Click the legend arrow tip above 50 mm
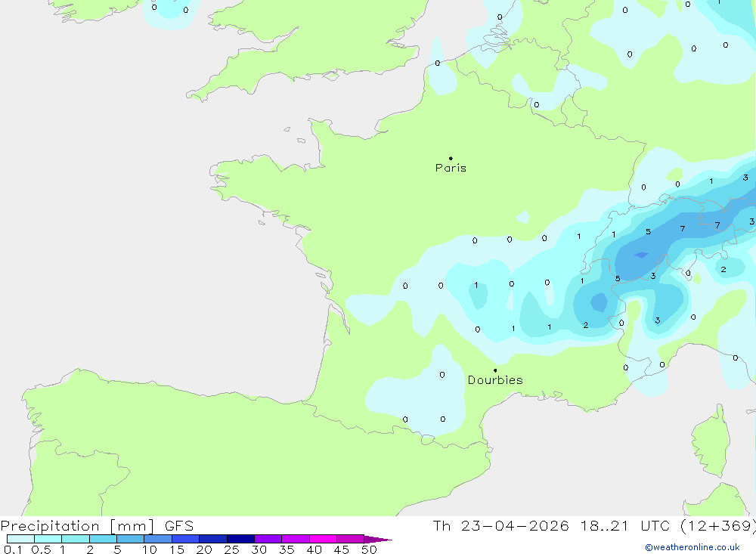Viewport: 756px width, 554px height. coord(378,540)
